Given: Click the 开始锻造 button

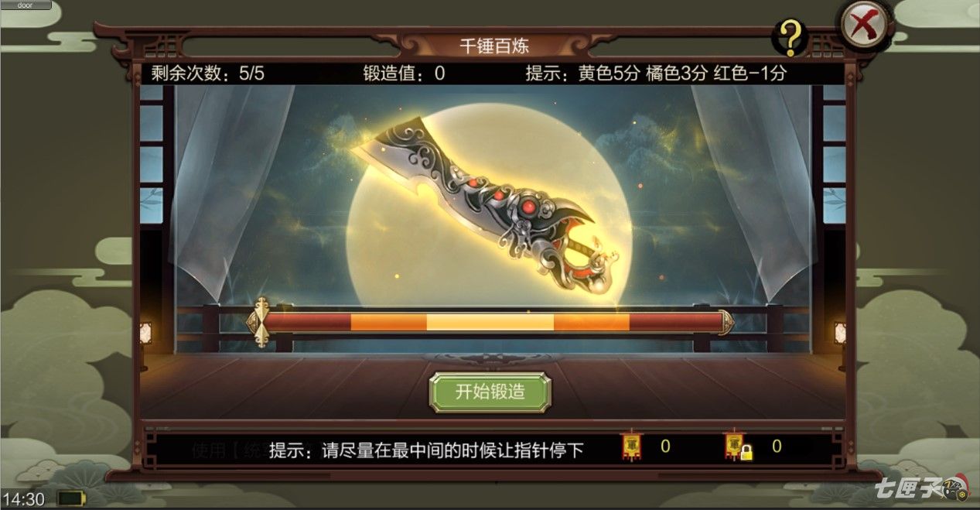Looking at the screenshot, I should tap(490, 392).
